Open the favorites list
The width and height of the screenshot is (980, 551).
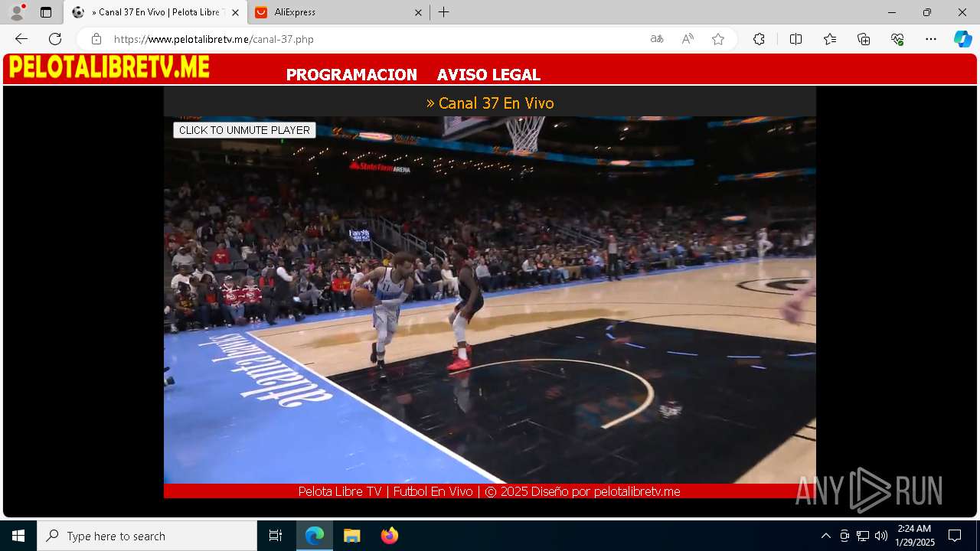pyautogui.click(x=830, y=39)
